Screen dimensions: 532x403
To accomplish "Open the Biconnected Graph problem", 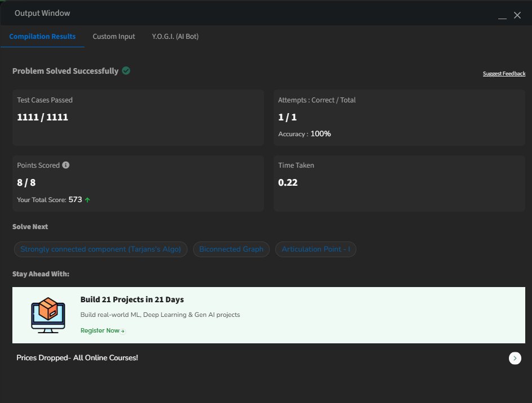I will [231, 249].
